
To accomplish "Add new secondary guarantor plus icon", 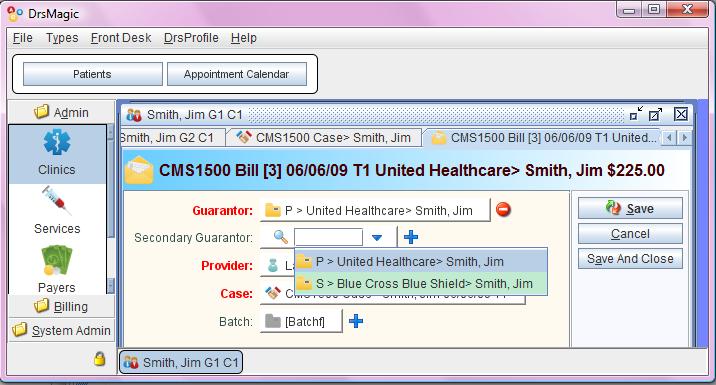I will click(411, 237).
